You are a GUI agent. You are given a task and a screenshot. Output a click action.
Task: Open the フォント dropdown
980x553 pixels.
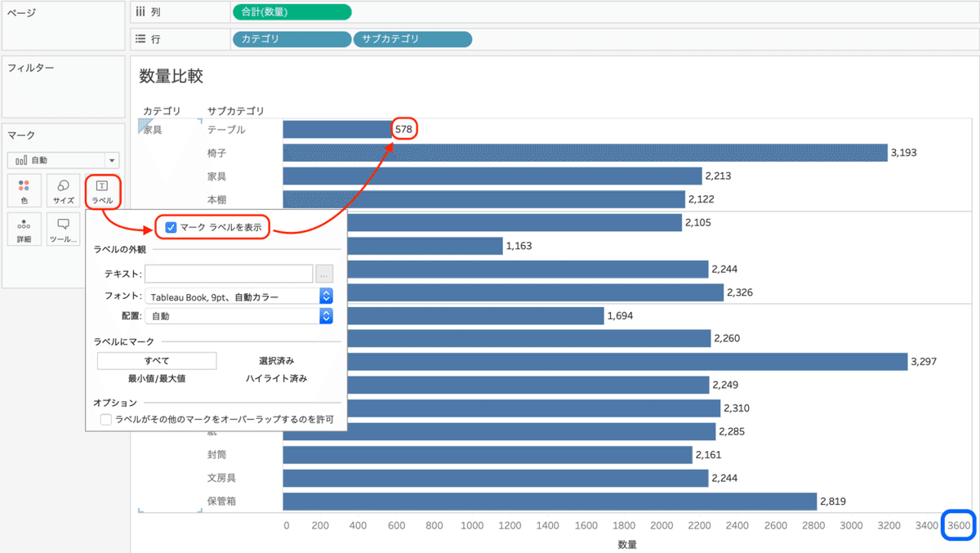[x=326, y=295]
